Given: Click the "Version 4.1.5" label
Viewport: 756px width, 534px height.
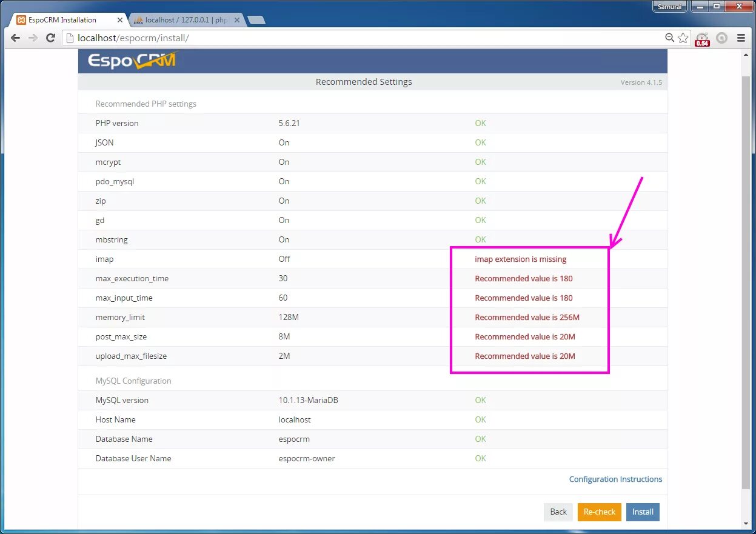Looking at the screenshot, I should click(x=641, y=82).
